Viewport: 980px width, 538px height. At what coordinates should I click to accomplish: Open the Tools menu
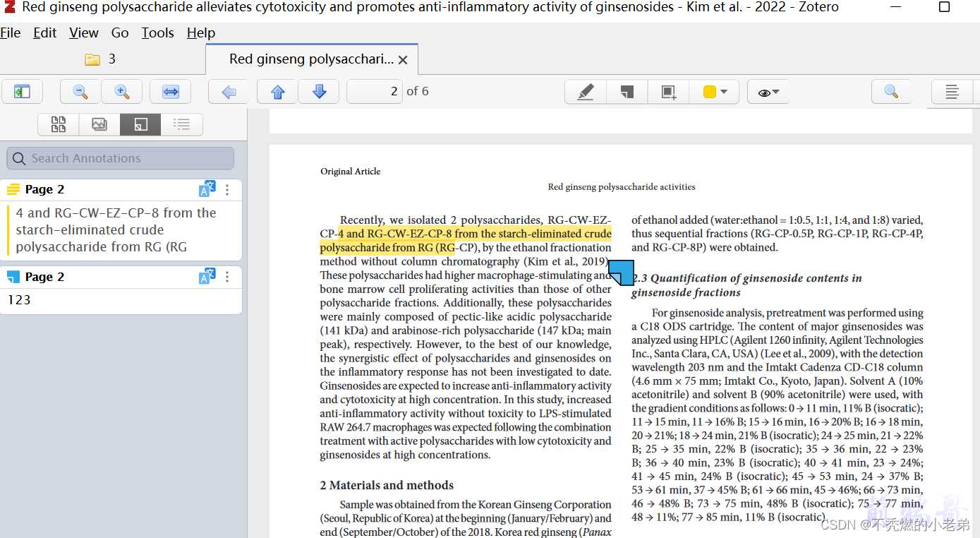coord(157,32)
